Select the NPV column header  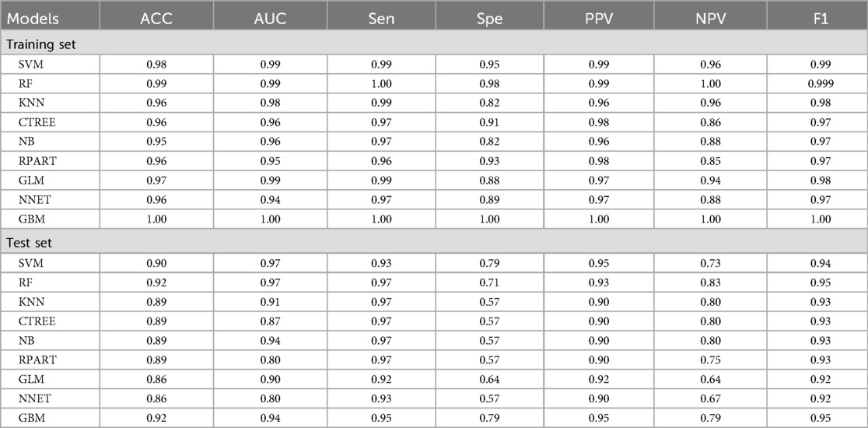710,19
